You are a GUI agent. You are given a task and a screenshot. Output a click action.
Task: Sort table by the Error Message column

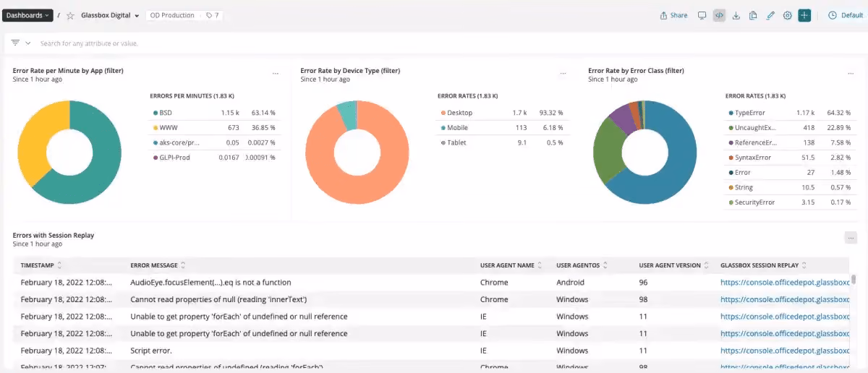[x=158, y=265]
